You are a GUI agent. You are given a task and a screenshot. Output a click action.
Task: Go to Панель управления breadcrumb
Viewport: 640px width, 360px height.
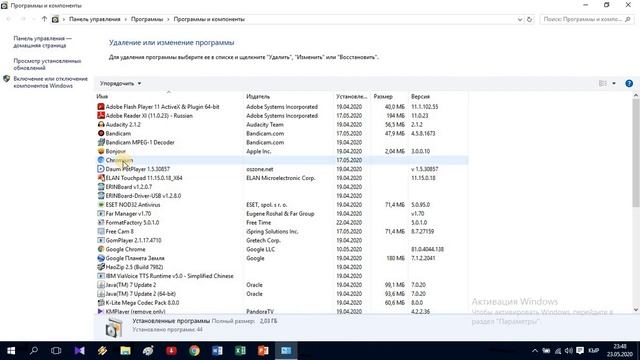coord(95,19)
